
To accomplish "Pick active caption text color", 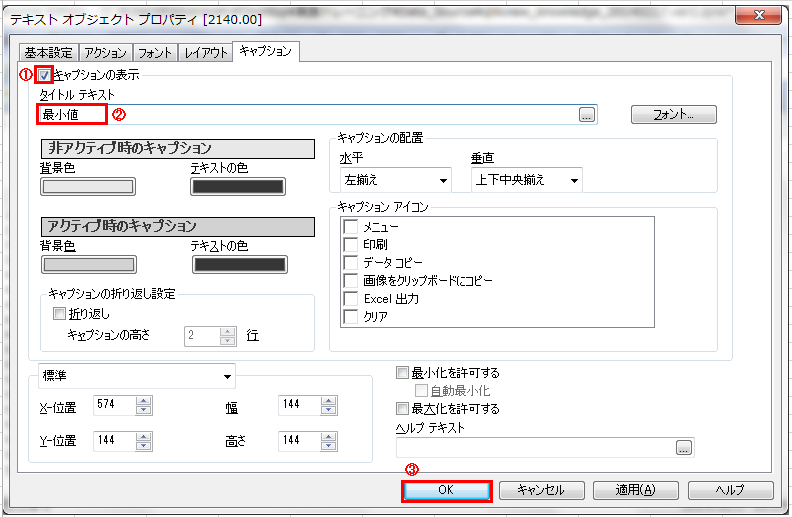I will (239, 265).
